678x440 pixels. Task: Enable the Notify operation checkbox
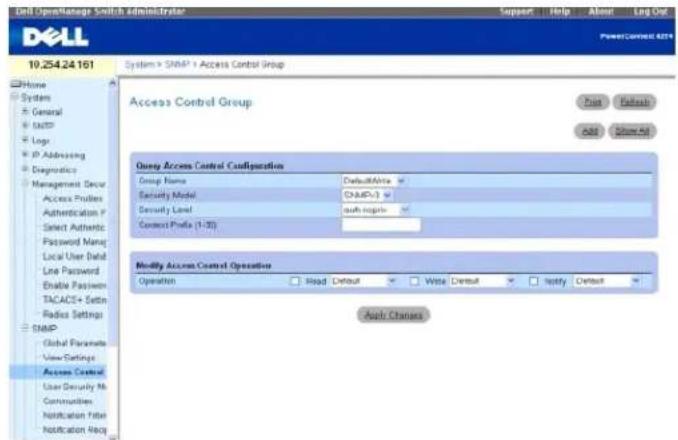coord(534,281)
